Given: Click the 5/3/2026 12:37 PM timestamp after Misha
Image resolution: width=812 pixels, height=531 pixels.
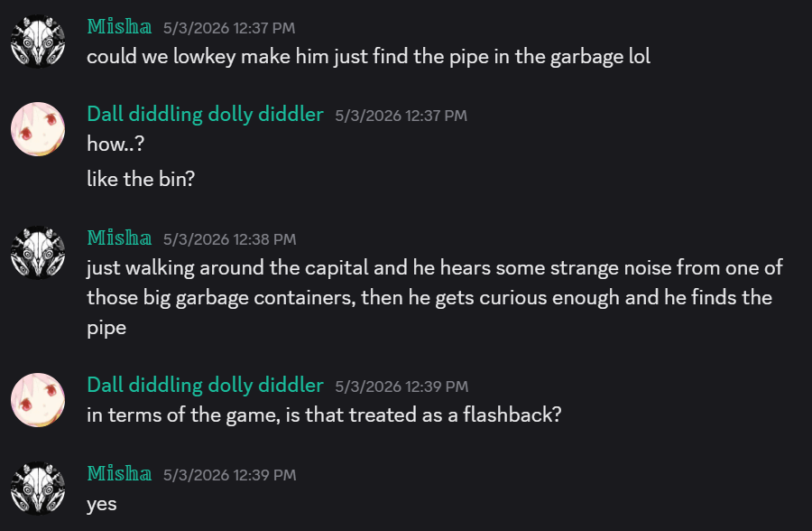Looking at the screenshot, I should pyautogui.click(x=229, y=28).
